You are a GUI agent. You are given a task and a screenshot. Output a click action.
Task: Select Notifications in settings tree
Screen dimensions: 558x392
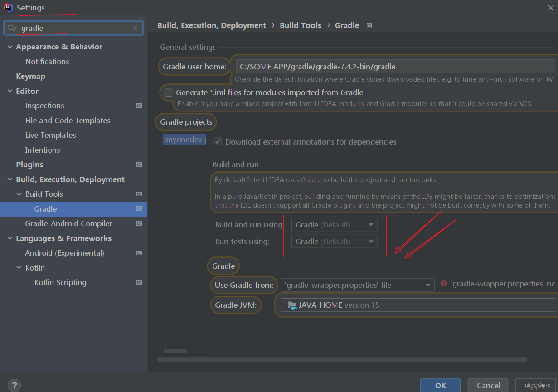coord(47,62)
